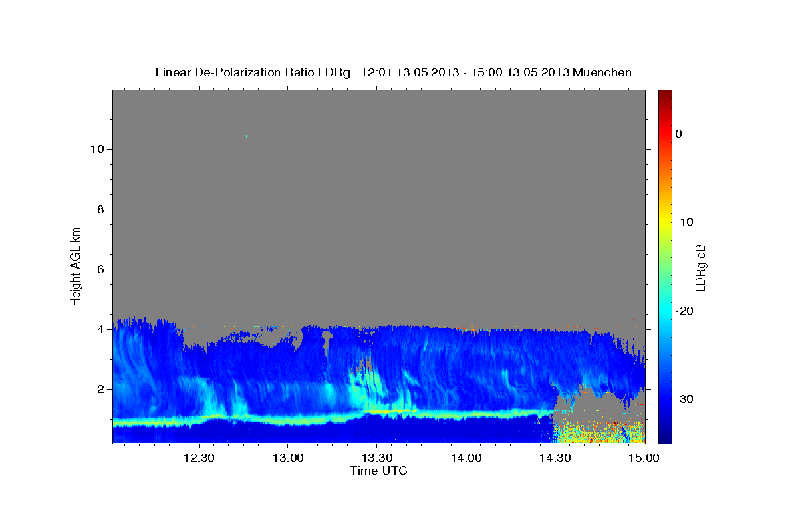
Task: Click the plot title 'Linear De-Polarization Ratio LDRg'
Action: pos(253,72)
